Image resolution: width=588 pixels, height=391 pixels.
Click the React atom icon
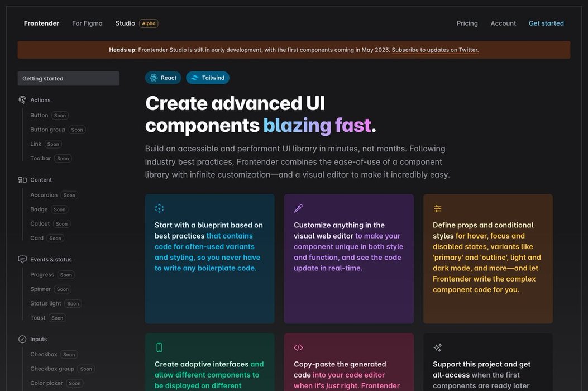pyautogui.click(x=154, y=78)
